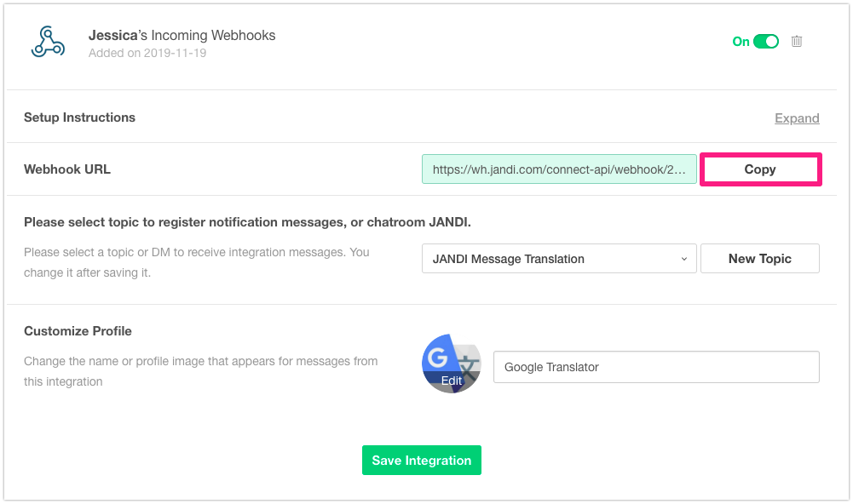
Task: Select the Webhook URL text field
Action: pyautogui.click(x=559, y=169)
